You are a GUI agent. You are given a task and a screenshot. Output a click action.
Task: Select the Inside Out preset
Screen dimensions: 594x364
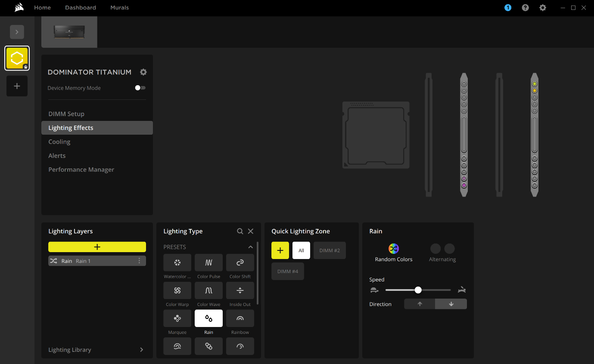(x=240, y=290)
